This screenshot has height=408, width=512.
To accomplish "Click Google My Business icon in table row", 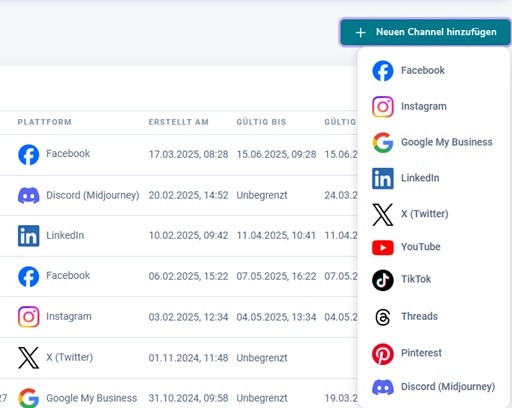I will 28,398.
